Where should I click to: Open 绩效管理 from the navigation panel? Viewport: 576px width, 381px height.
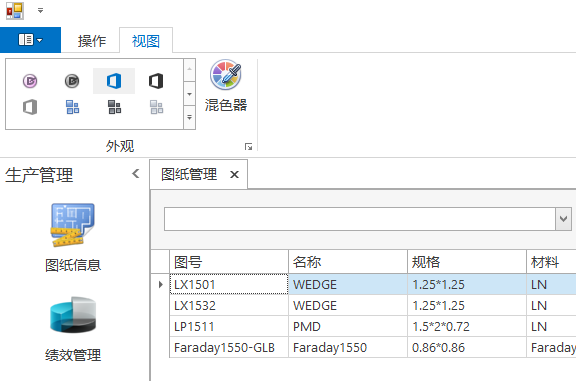click(73, 329)
